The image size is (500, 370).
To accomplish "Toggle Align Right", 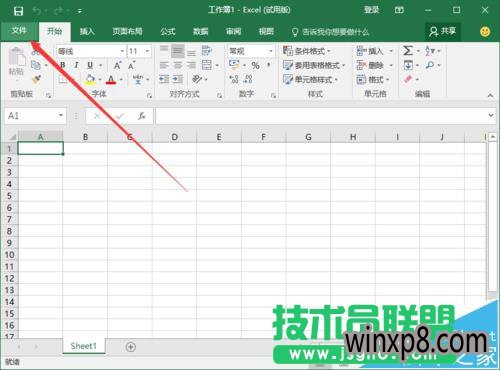I will (x=191, y=65).
